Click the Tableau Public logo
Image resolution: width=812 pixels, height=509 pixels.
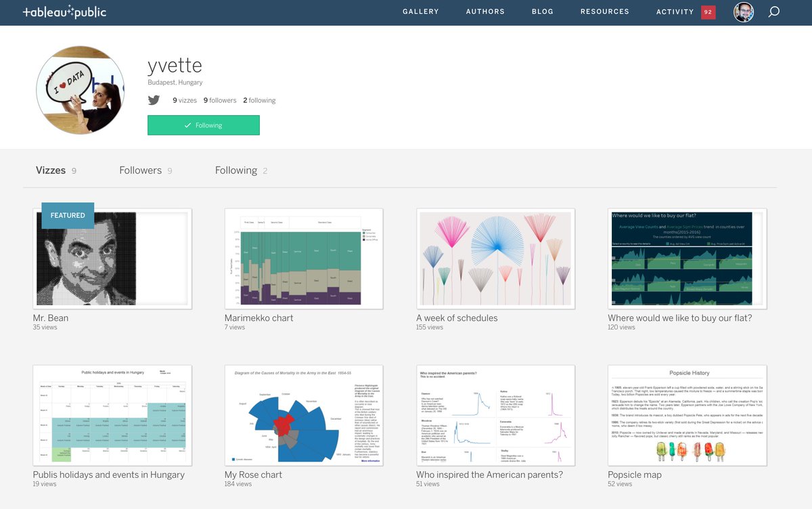(64, 12)
